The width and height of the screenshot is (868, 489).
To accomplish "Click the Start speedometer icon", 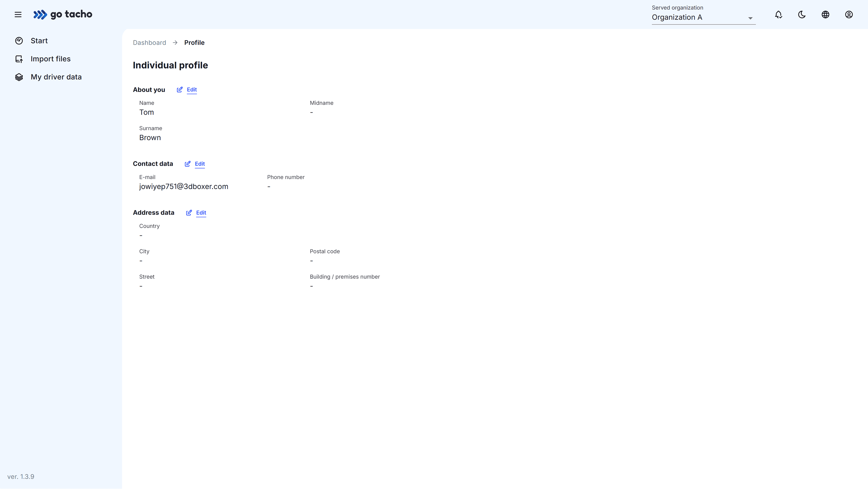I will (19, 41).
